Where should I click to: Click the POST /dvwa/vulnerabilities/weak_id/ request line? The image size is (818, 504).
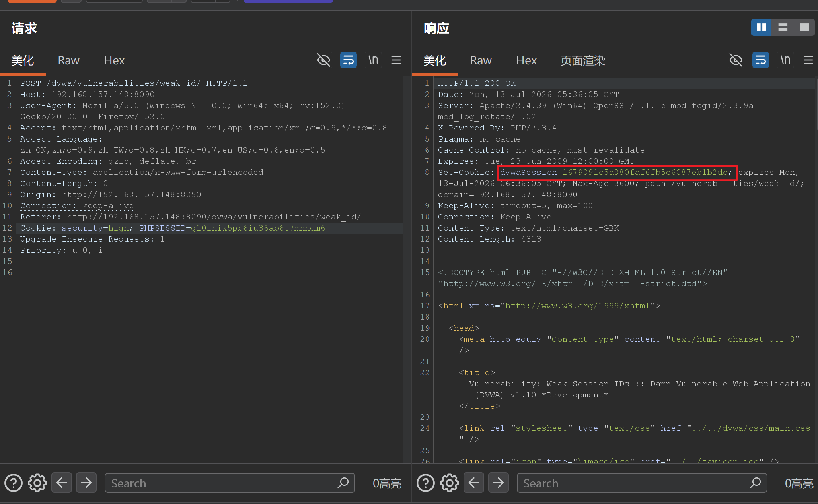134,83
